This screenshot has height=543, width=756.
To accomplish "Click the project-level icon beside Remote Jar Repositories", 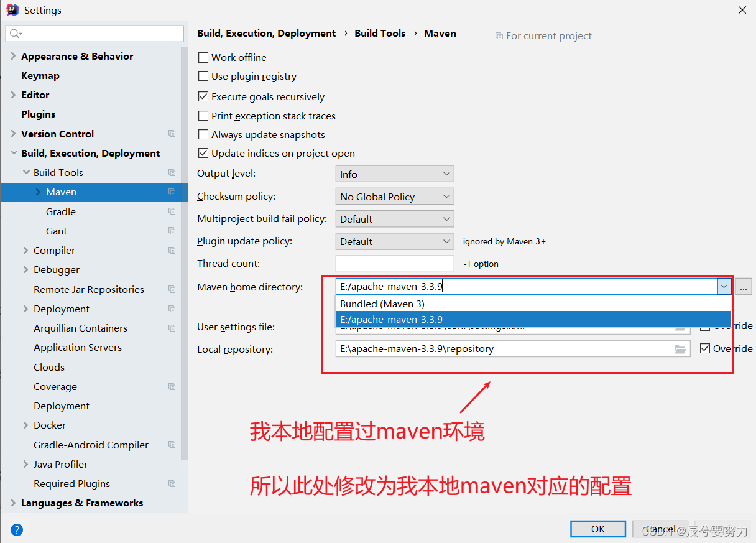I will point(172,289).
